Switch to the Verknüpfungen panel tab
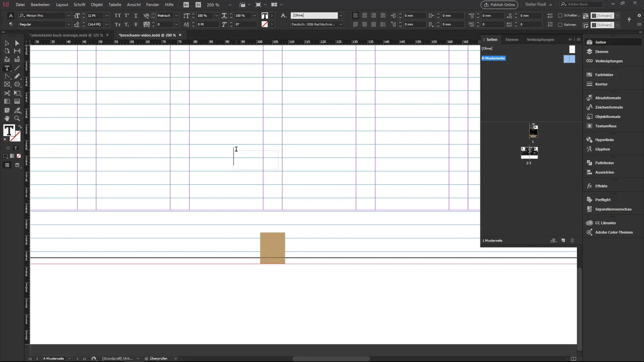Viewport: 644px width, 362px height. pyautogui.click(x=540, y=40)
